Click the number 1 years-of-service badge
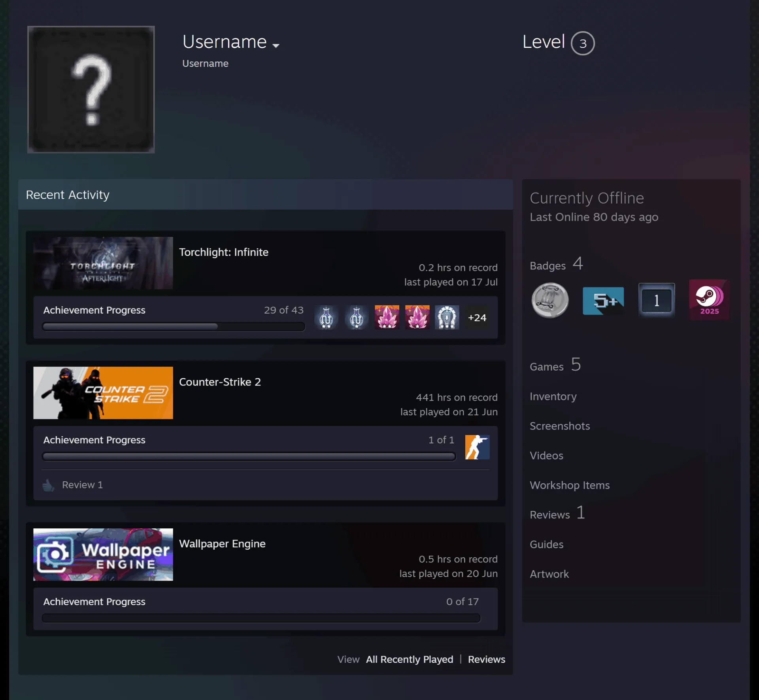Viewport: 759px width, 700px height. 657,300
